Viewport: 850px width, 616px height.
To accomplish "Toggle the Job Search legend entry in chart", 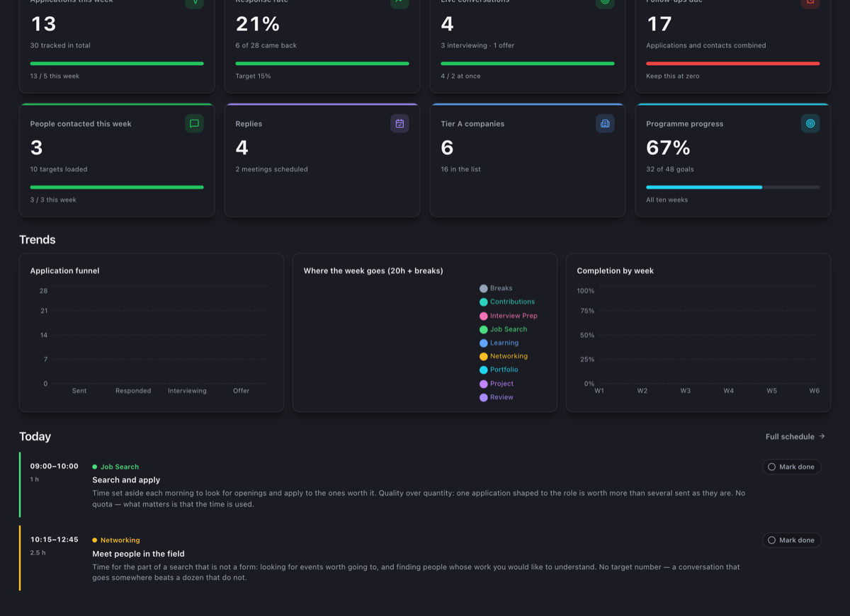I will (504, 329).
